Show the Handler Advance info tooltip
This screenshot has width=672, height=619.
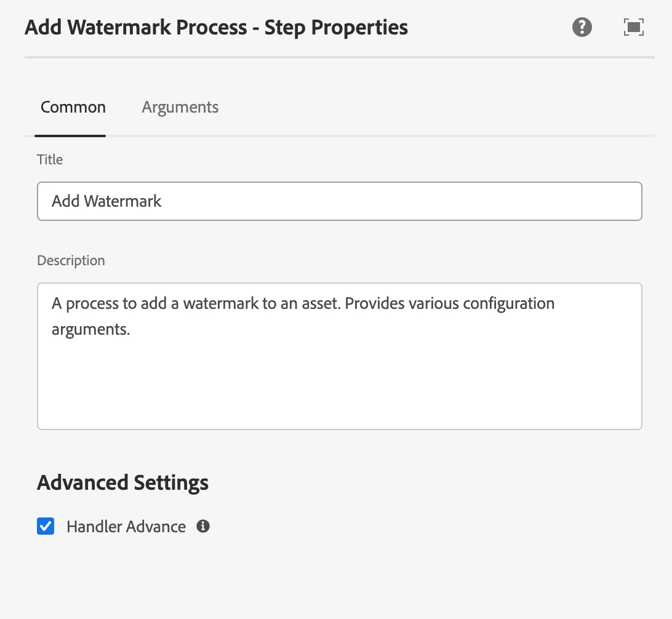click(x=203, y=526)
